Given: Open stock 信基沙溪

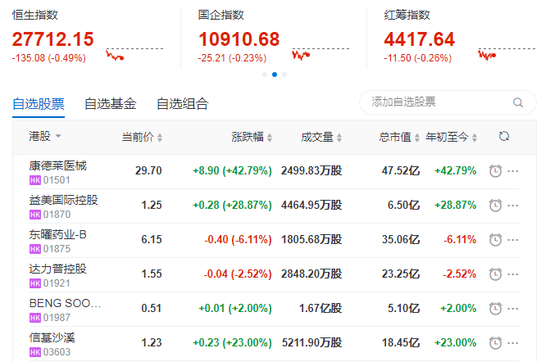Looking at the screenshot, I should click(52, 337).
